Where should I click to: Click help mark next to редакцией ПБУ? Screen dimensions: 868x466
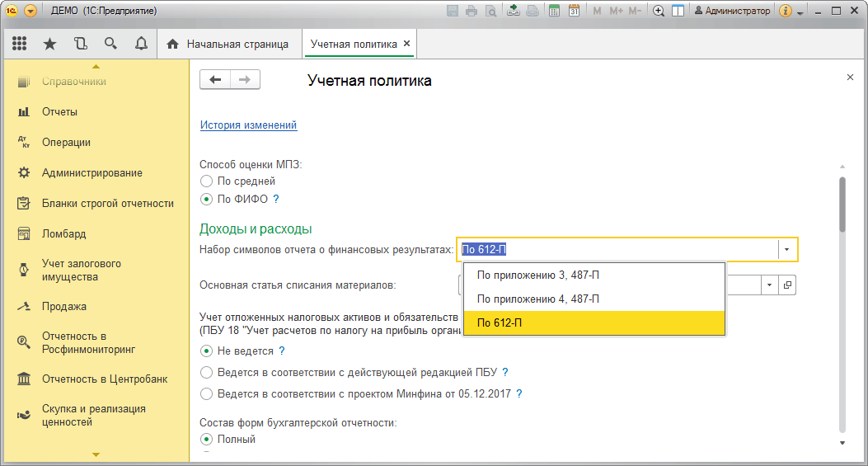click(x=504, y=372)
